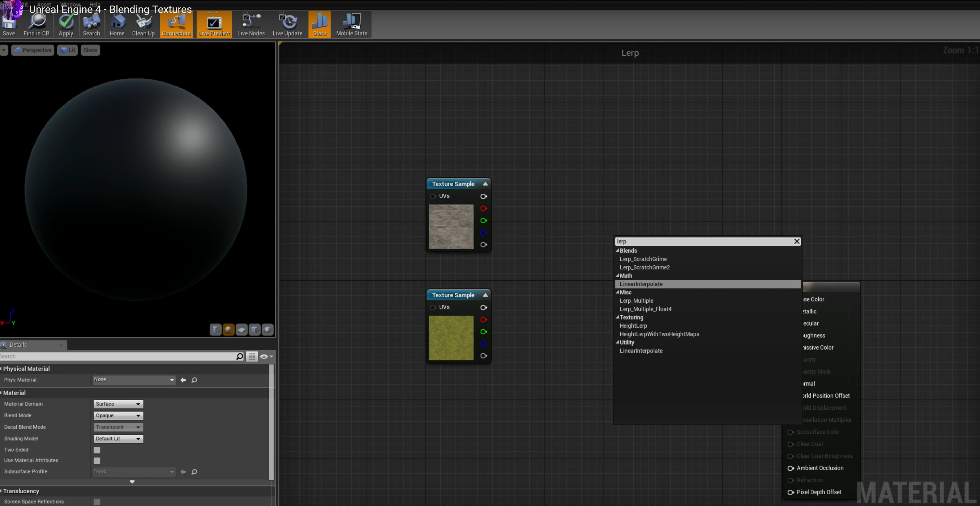Open the Blend Mode dropdown
This screenshot has height=506, width=980.
118,415
